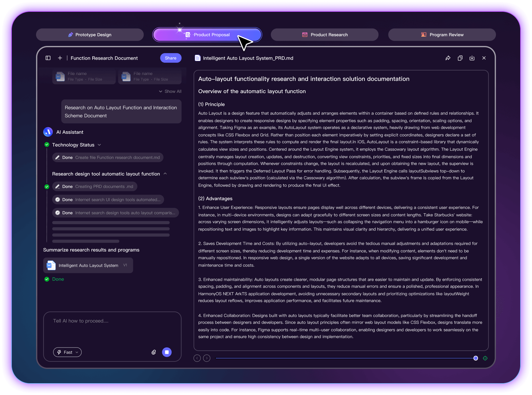Click the share arrow icon in document header
This screenshot has height=395, width=532.
pos(448,58)
